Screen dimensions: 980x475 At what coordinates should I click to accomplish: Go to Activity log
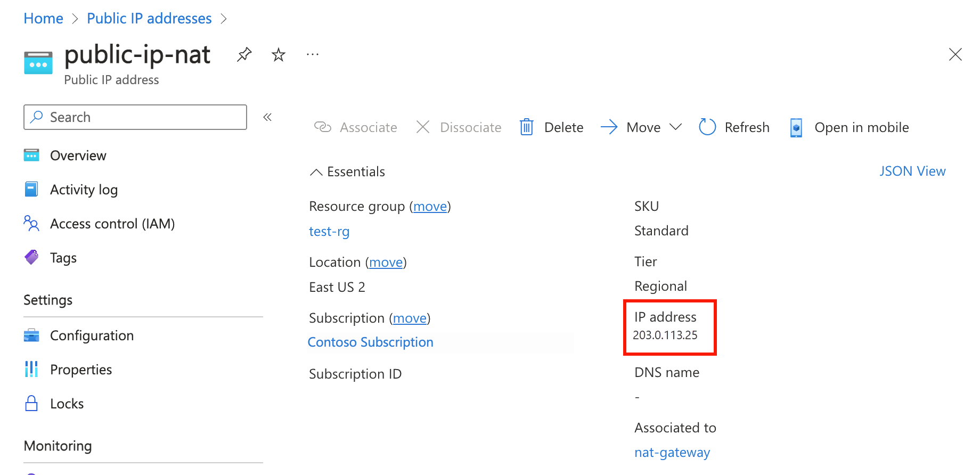(x=84, y=190)
